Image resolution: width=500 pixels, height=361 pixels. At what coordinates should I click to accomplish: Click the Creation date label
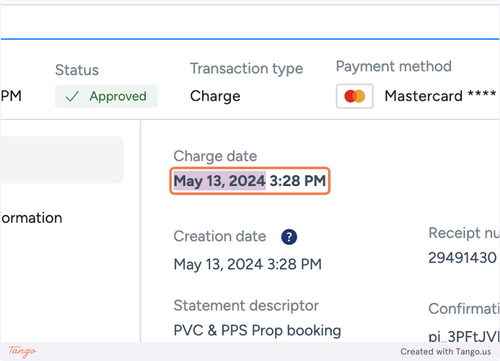220,236
